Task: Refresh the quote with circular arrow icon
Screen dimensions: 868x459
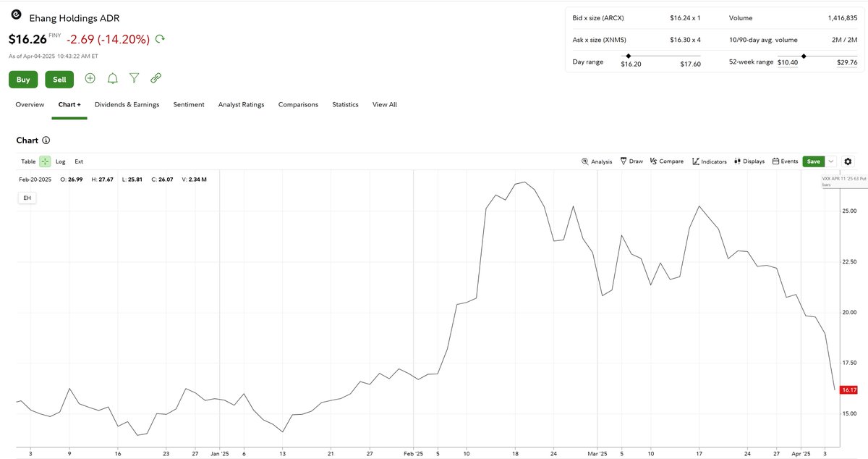Action: pos(160,38)
